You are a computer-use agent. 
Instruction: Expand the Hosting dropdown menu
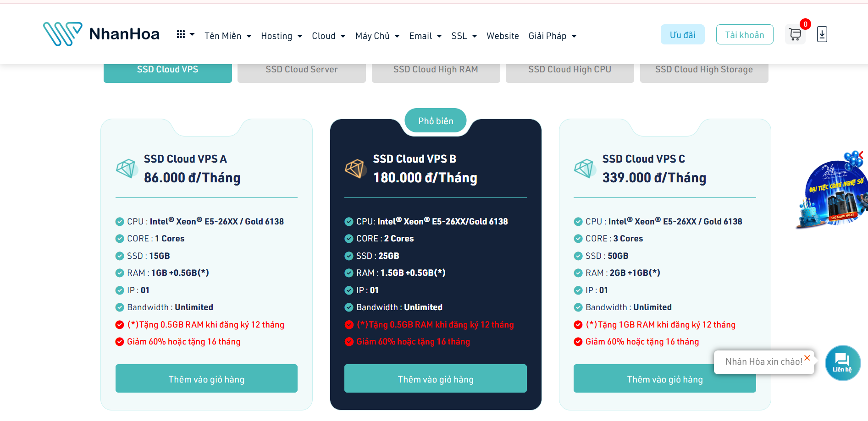[281, 36]
